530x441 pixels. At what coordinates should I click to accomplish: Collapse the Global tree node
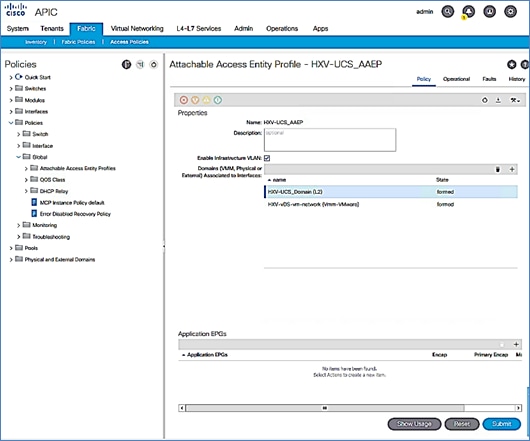click(x=18, y=157)
